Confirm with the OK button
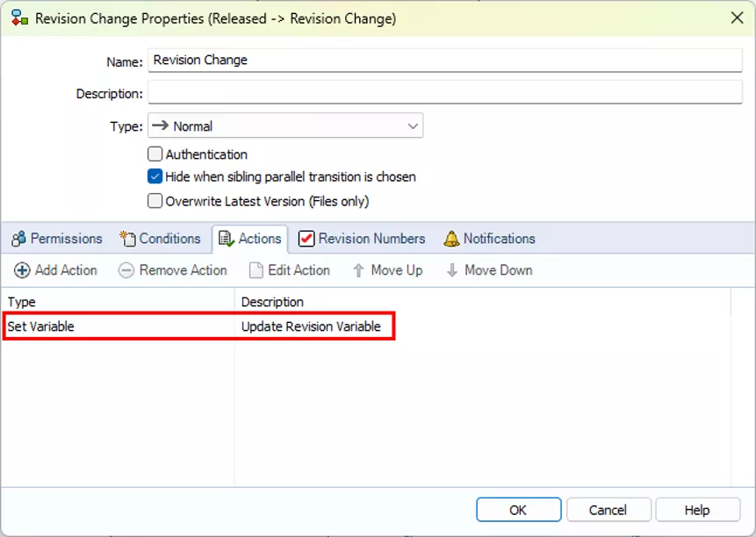The width and height of the screenshot is (756, 537). point(519,510)
